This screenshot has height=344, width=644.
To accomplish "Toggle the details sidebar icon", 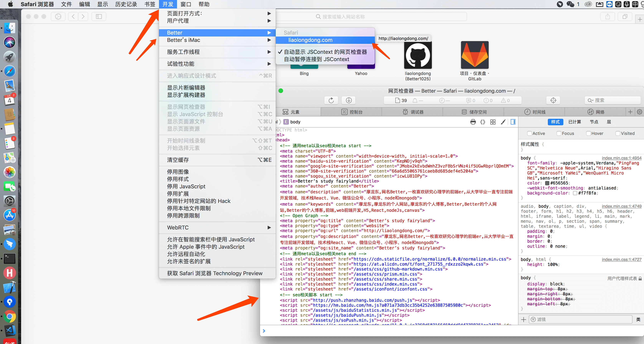I will [513, 122].
